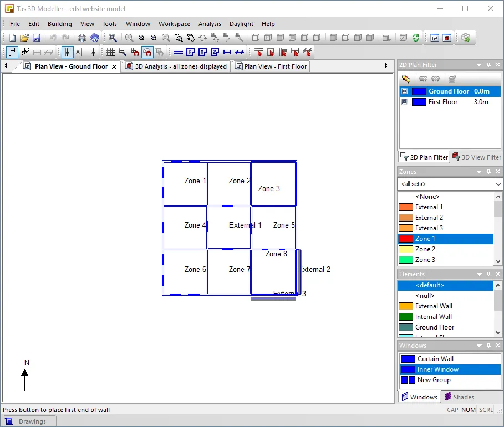Image resolution: width=504 pixels, height=427 pixels.
Task: Open the Windows panel dropdown arrow
Action: (x=479, y=345)
